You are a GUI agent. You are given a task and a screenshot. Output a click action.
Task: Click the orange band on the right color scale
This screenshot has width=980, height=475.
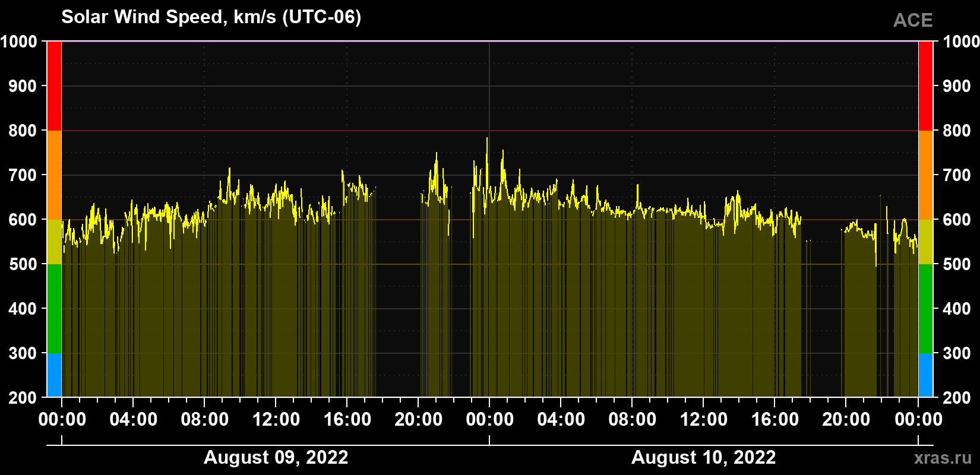coord(926,175)
